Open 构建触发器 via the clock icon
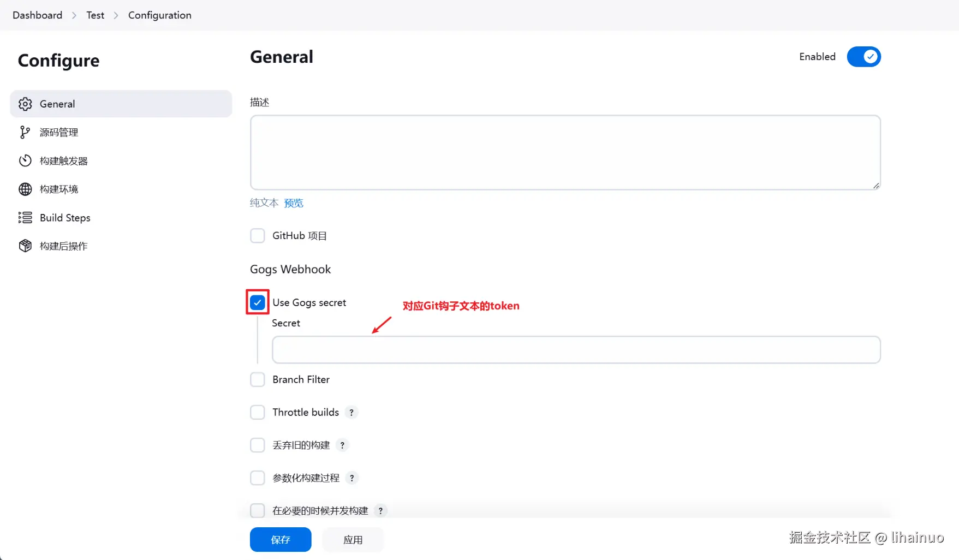This screenshot has width=959, height=560. point(25,160)
